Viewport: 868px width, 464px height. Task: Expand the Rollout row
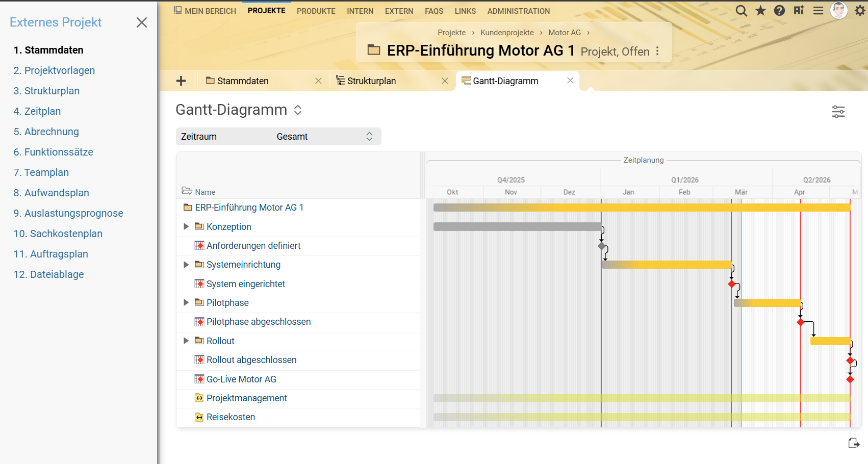tap(186, 341)
